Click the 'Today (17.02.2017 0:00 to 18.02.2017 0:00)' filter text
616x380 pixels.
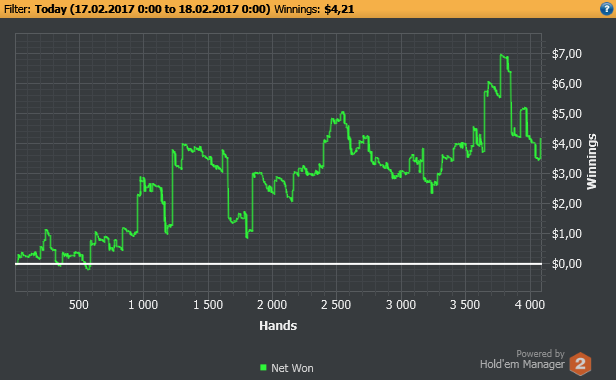pos(152,9)
